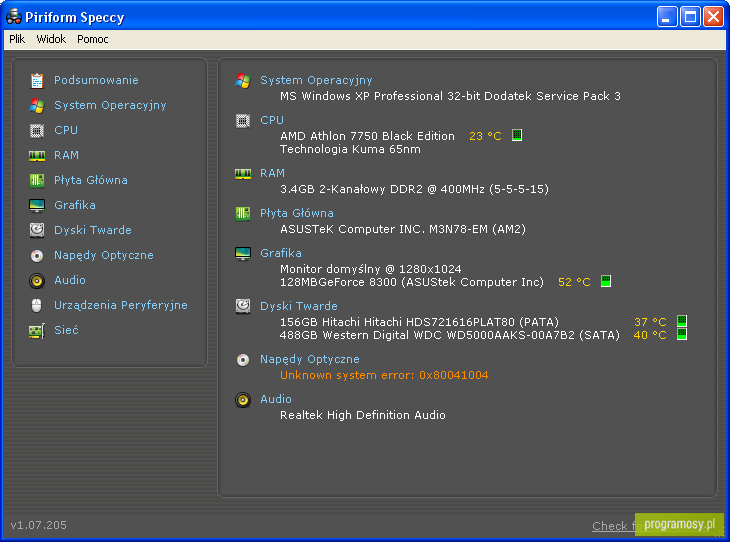This screenshot has height=542, width=730.
Task: Show Audio details from the sidebar
Action: click(70, 280)
